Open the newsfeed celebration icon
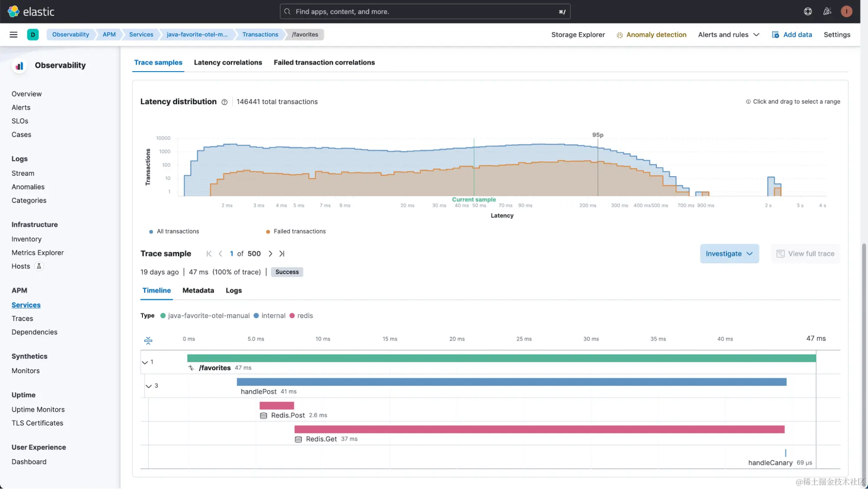Screen dimensions: 868x489 point(827,12)
